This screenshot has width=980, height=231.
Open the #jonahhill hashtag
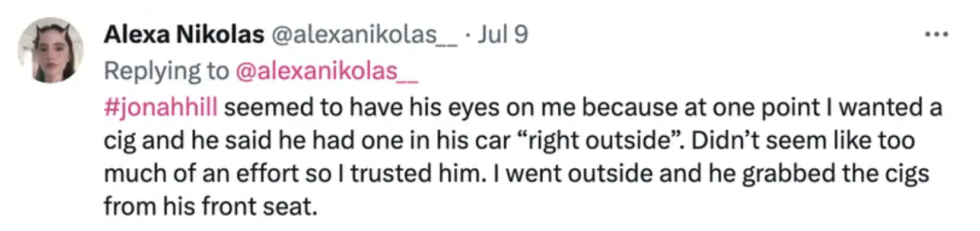pos(161,107)
